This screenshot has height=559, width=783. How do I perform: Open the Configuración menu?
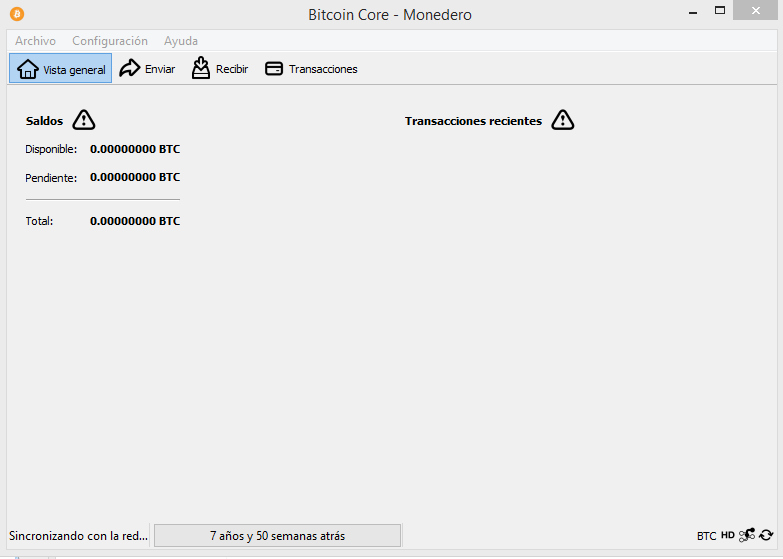(110, 41)
